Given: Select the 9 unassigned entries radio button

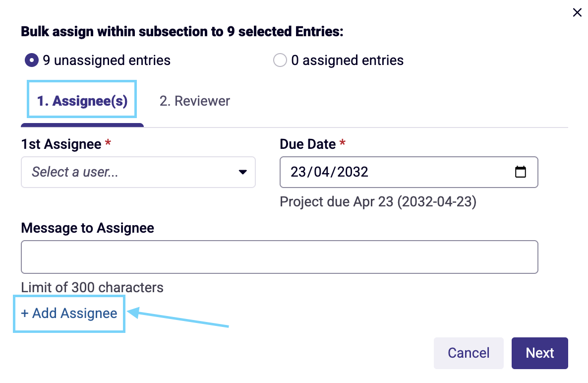Looking at the screenshot, I should [x=32, y=60].
